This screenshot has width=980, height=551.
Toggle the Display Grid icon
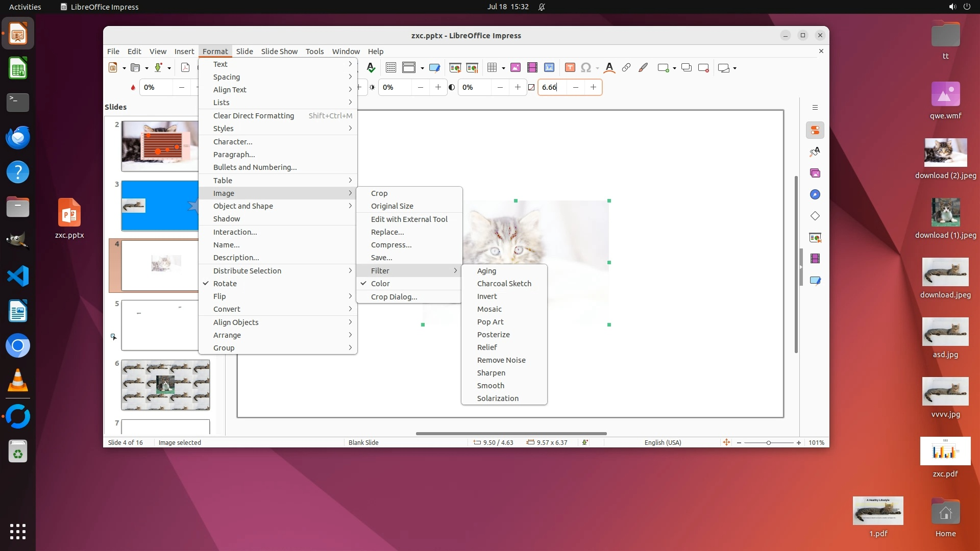pos(391,68)
